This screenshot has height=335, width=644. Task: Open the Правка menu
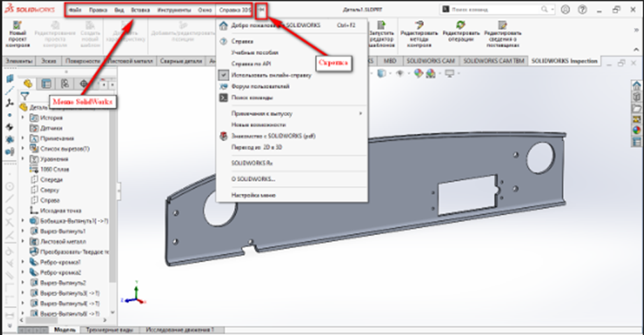(x=98, y=10)
